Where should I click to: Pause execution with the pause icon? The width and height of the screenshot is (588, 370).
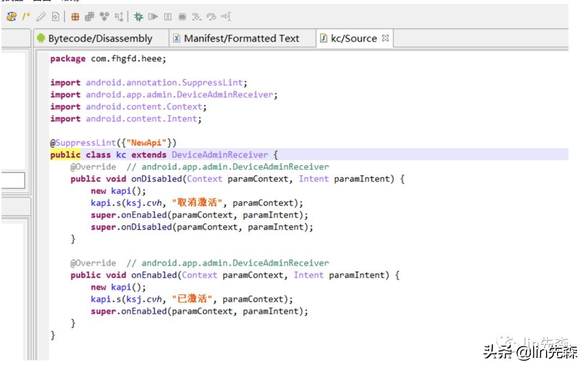point(168,17)
